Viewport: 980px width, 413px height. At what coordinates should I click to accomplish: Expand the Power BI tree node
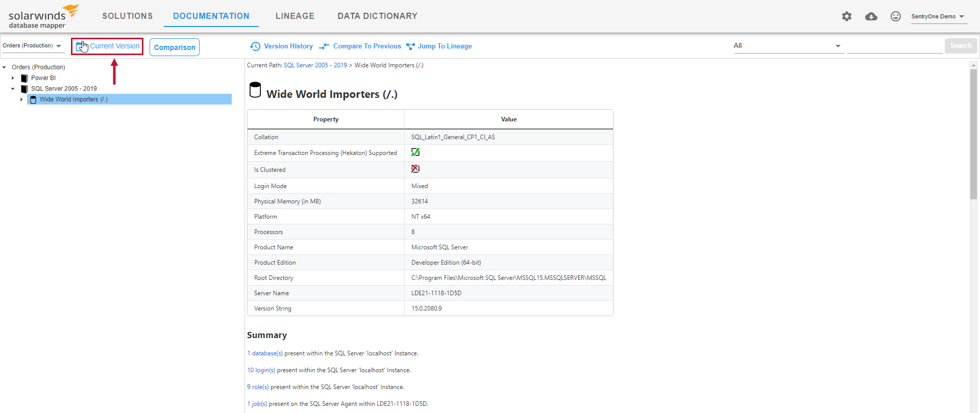point(13,78)
